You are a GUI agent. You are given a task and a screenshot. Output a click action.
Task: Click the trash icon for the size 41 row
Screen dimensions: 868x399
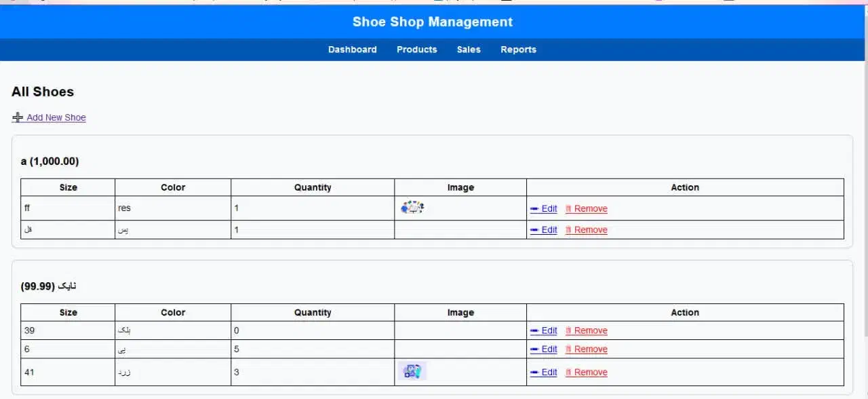pyautogui.click(x=569, y=372)
